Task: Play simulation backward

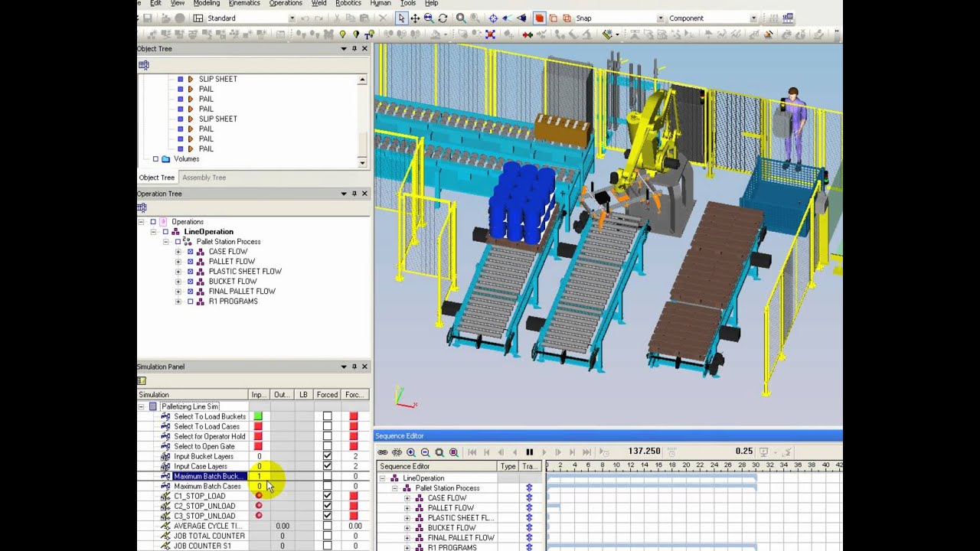Action: [x=515, y=452]
